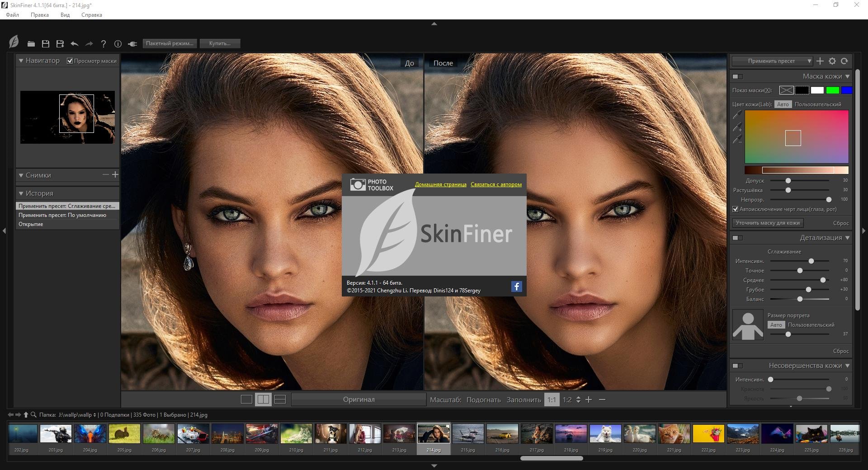868x470 pixels.
Task: Collapse the Детализация section
Action: (x=847, y=238)
